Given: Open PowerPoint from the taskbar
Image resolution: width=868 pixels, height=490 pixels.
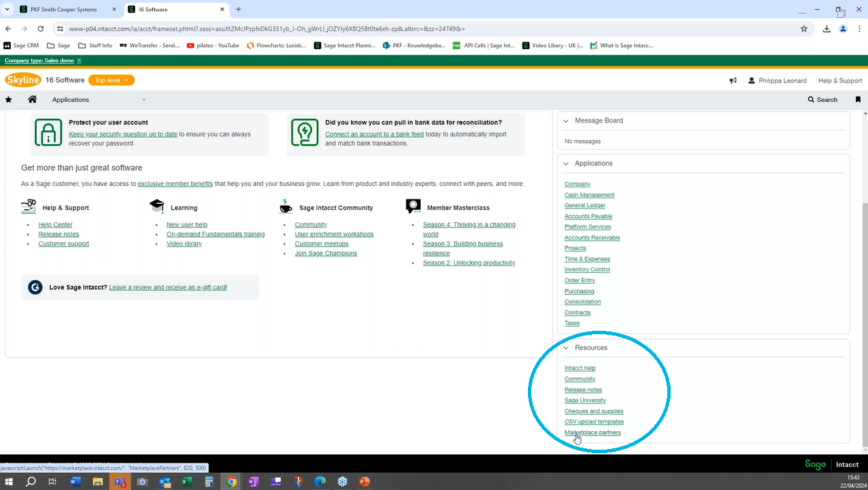Looking at the screenshot, I should pyautogui.click(x=365, y=482).
